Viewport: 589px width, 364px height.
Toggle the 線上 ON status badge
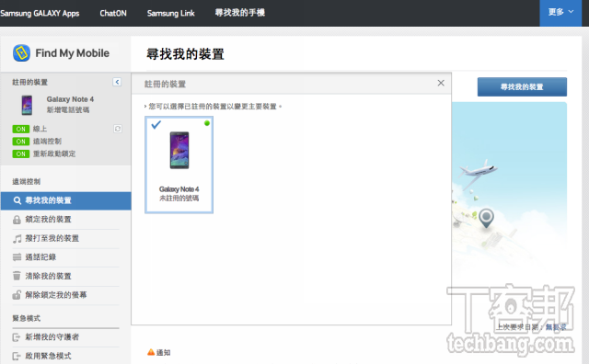tap(20, 129)
